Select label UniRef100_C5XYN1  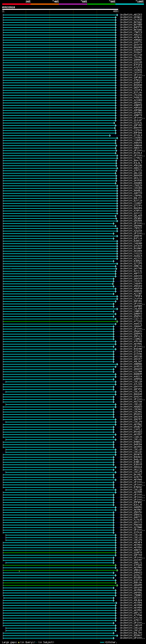pyautogui.click(x=131, y=58)
